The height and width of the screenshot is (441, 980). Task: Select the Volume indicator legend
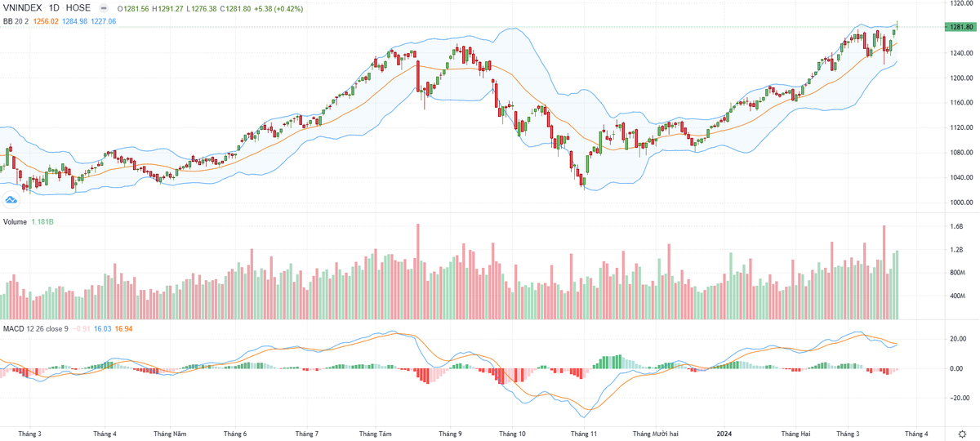(x=16, y=221)
